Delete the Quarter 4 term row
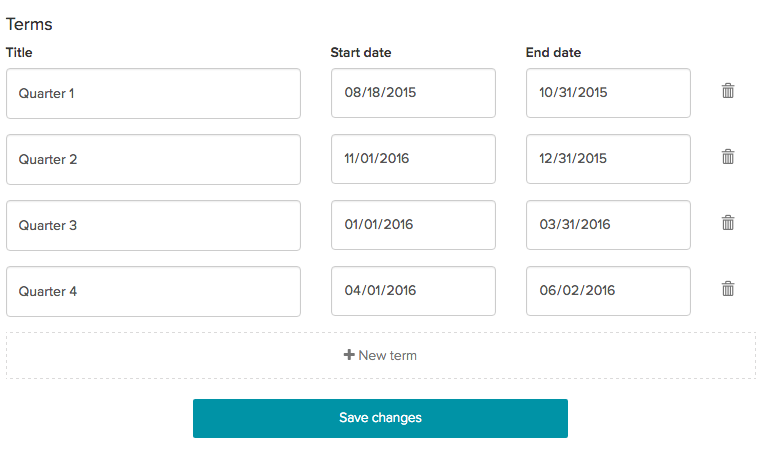 coord(728,289)
